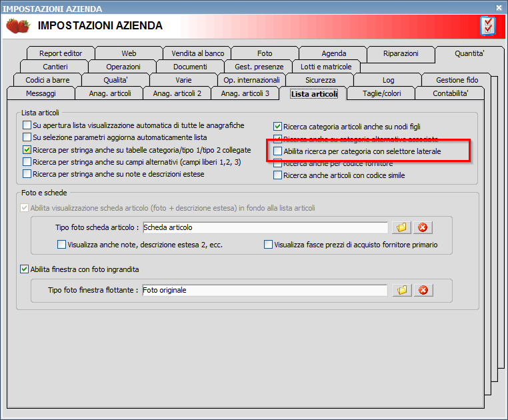Clear Tipo foto scheda articolo with red X

coord(423,227)
